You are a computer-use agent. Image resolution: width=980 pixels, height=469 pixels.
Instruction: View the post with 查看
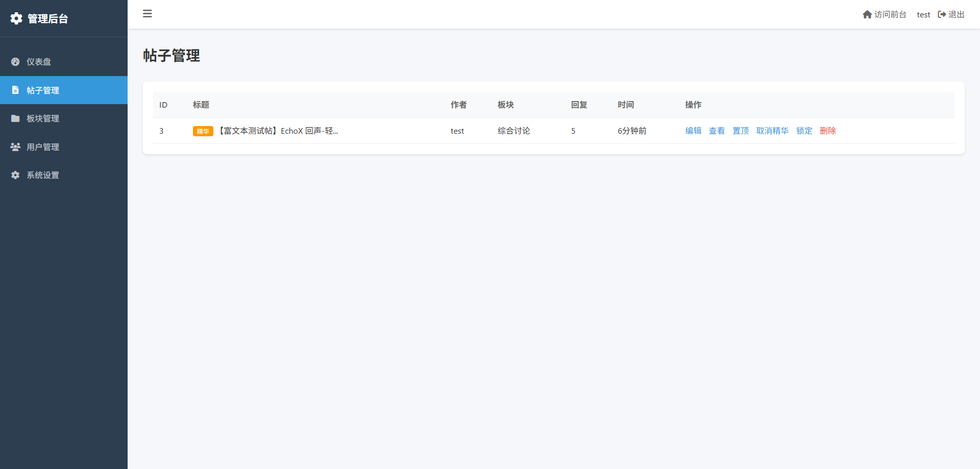(717, 131)
